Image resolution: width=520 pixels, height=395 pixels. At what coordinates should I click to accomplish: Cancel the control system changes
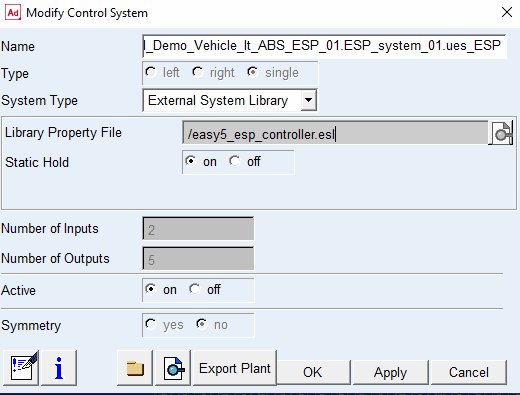point(469,372)
